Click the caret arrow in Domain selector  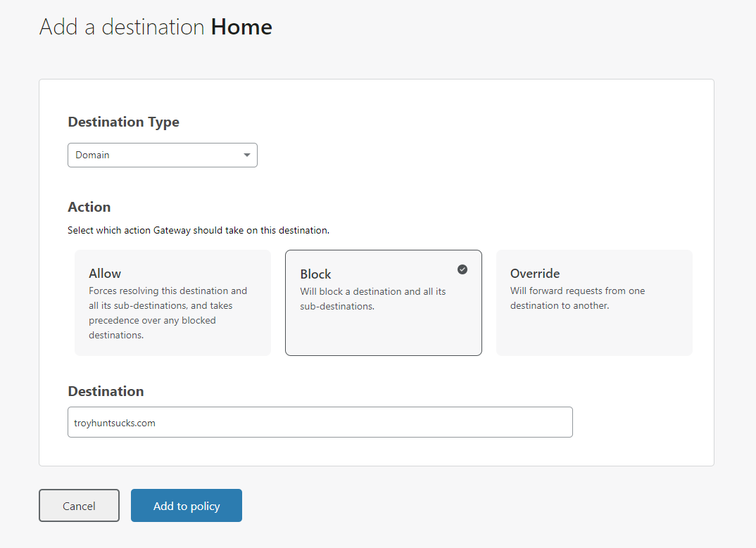(x=246, y=155)
